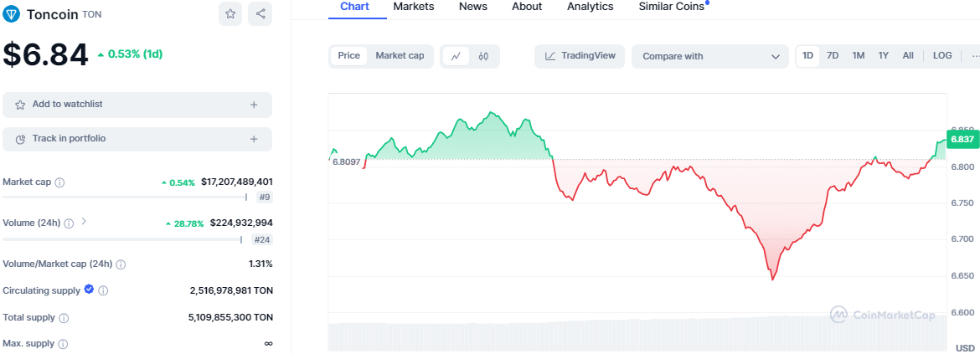This screenshot has height=354, width=980.
Task: Open the News tab
Action: [x=473, y=7]
